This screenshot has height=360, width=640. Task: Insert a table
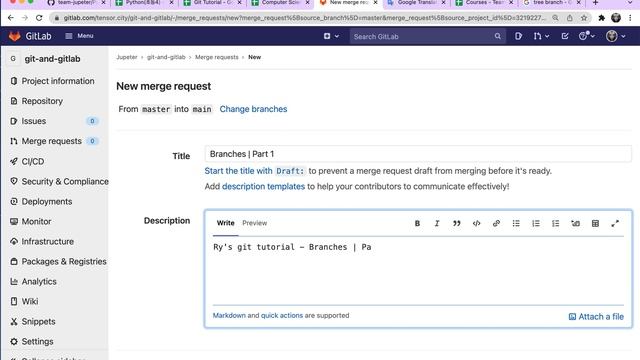click(x=595, y=223)
